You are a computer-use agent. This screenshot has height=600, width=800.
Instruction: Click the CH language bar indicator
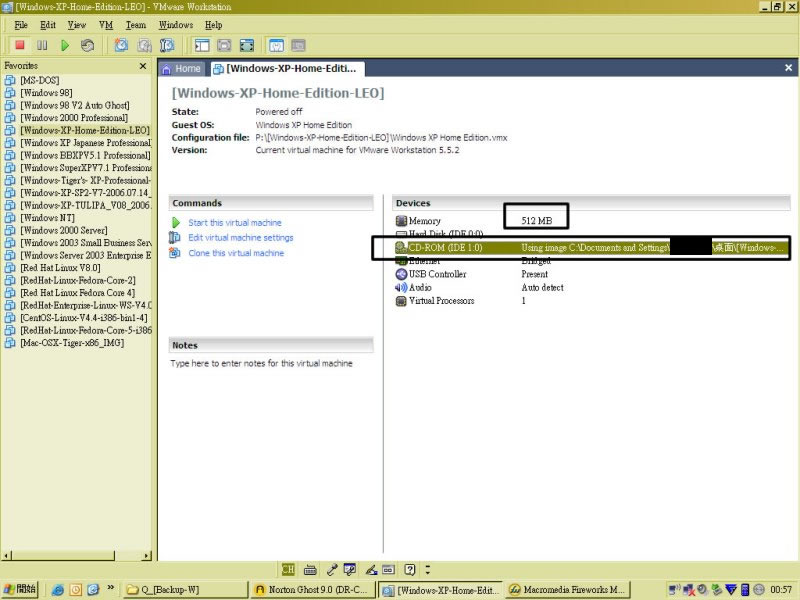pyautogui.click(x=288, y=569)
